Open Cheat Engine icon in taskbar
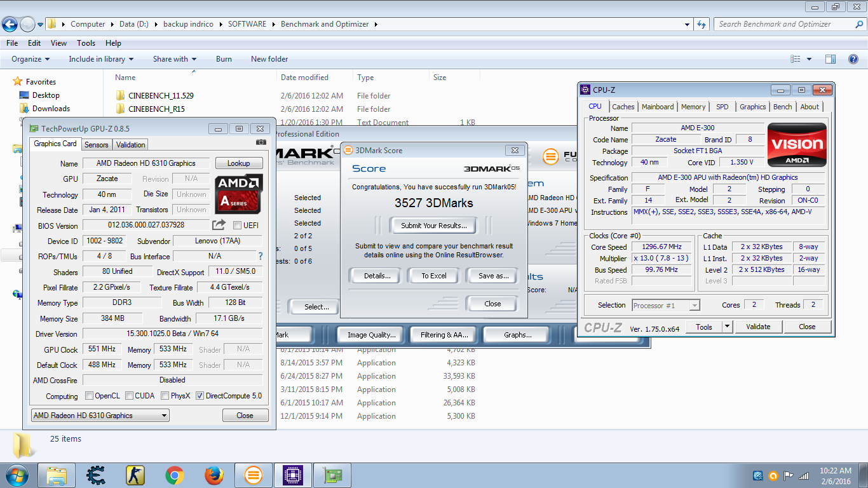Screen dimensions: 868x488 pyautogui.click(x=96, y=475)
